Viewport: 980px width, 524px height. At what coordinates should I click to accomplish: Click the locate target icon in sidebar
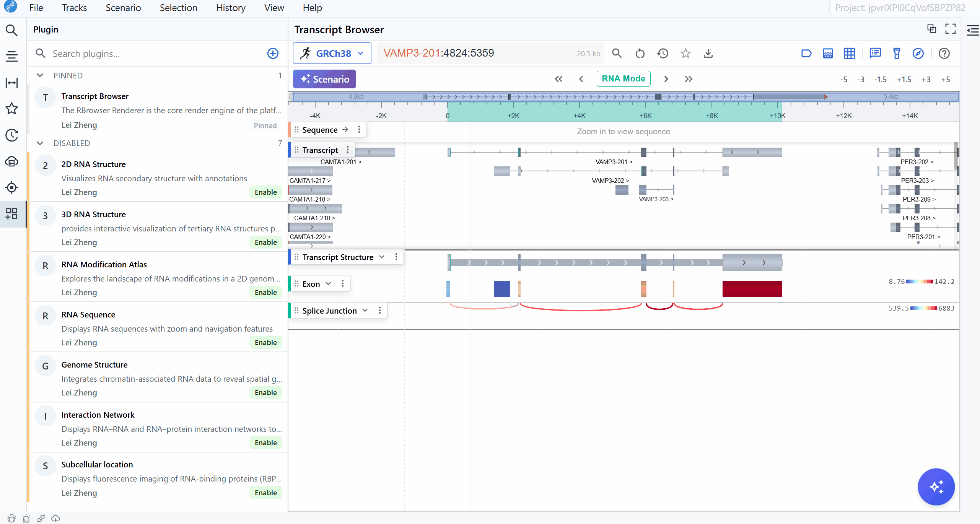pyautogui.click(x=11, y=187)
